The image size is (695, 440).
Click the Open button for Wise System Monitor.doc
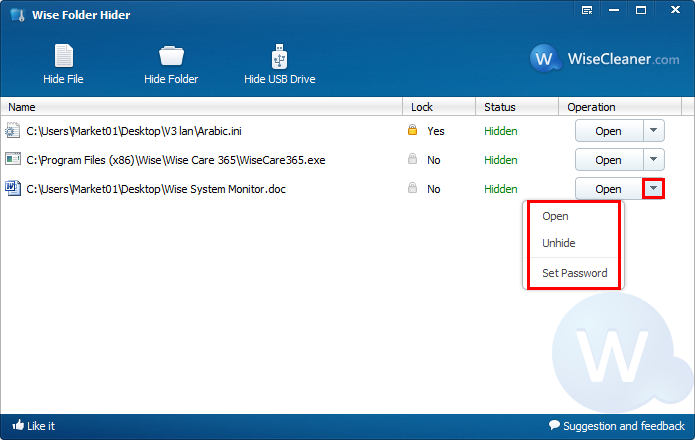(x=609, y=189)
